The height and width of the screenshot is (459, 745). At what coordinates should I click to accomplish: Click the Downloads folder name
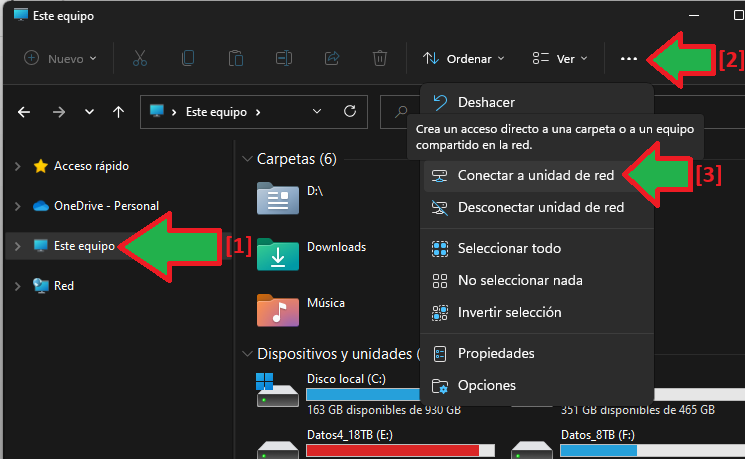[336, 247]
